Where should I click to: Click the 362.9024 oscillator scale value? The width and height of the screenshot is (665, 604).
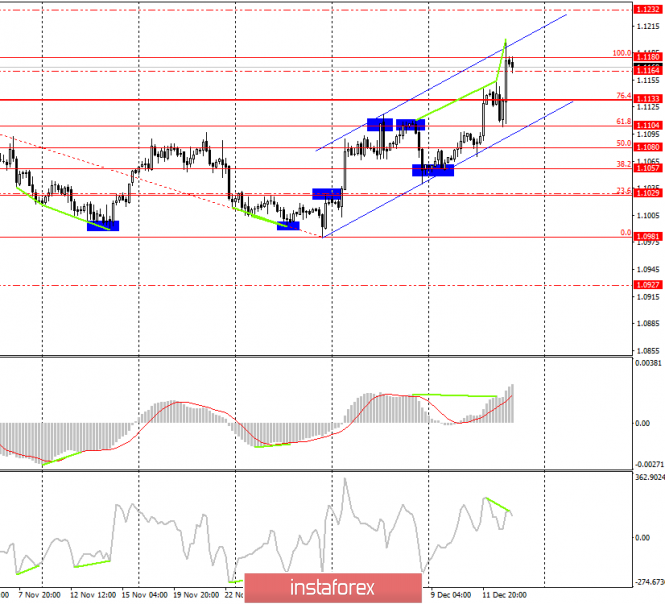click(x=648, y=478)
